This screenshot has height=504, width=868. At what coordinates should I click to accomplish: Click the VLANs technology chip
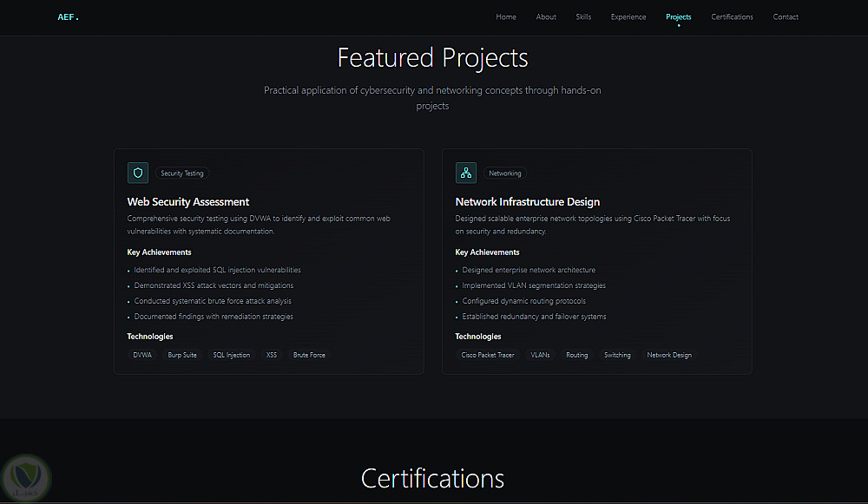click(540, 355)
